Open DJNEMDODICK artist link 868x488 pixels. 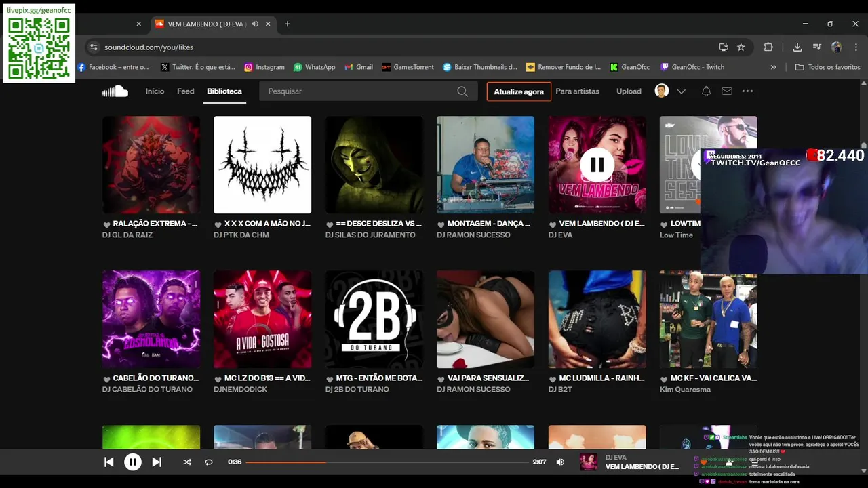click(241, 390)
